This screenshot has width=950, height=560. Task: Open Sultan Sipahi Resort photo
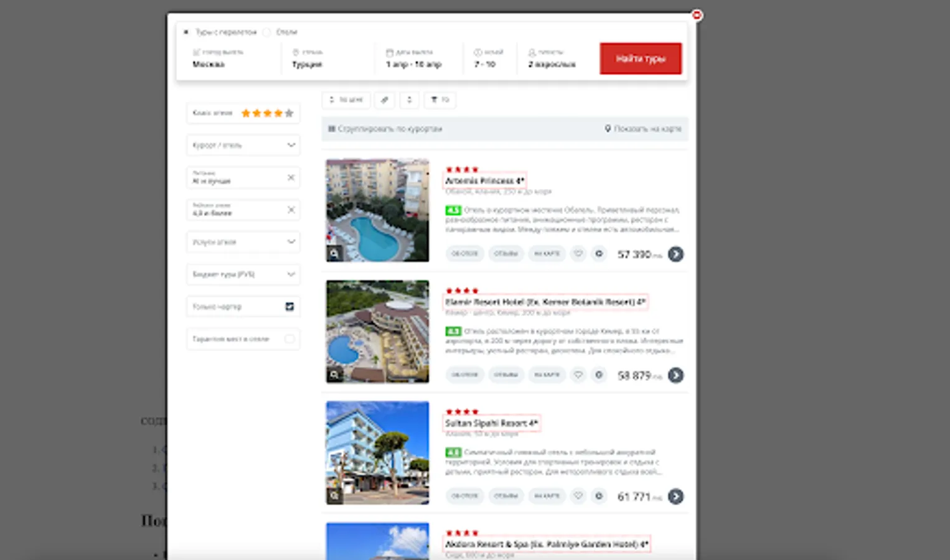(377, 452)
